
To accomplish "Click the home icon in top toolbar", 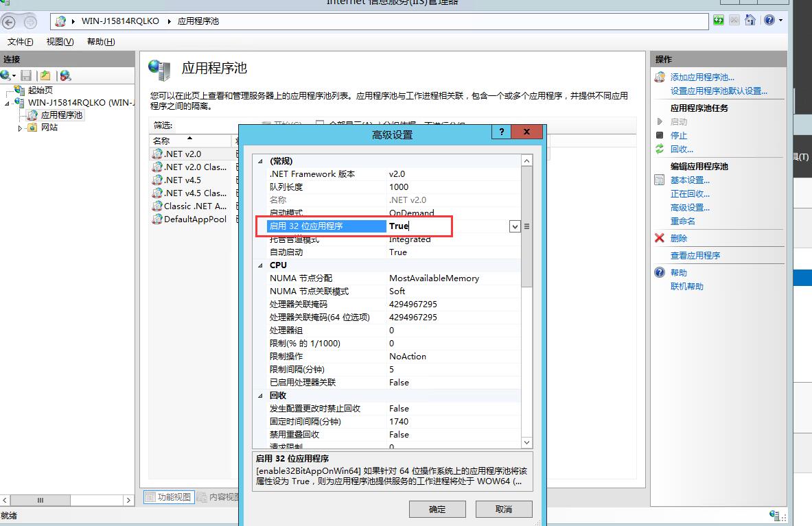I will 750,21.
